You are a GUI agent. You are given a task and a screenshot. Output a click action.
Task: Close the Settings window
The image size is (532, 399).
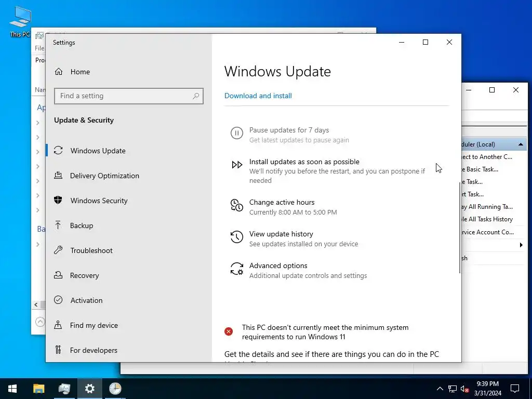[449, 42]
